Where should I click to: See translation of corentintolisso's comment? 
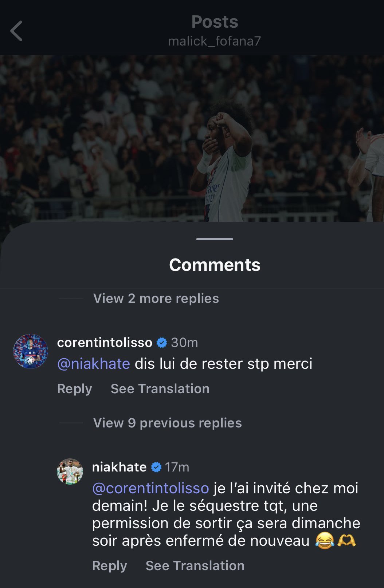(x=160, y=389)
